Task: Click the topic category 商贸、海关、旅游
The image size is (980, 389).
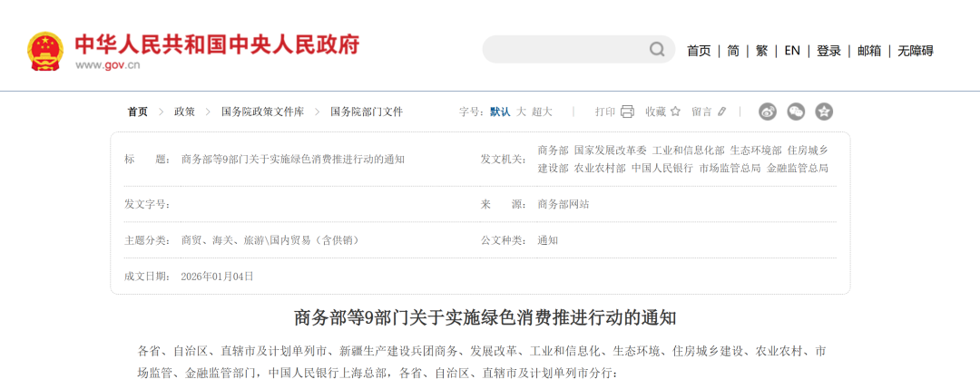Action: 270,240
